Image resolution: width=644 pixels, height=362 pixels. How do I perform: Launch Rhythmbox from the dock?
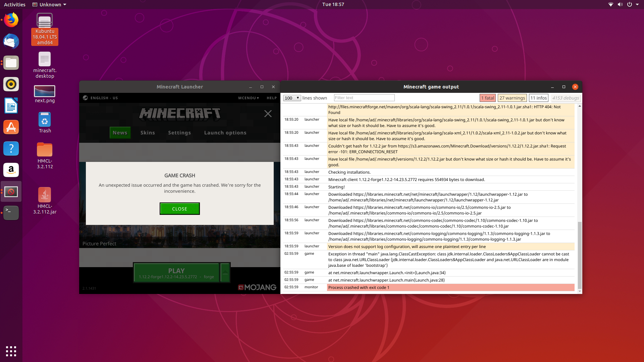click(x=11, y=84)
